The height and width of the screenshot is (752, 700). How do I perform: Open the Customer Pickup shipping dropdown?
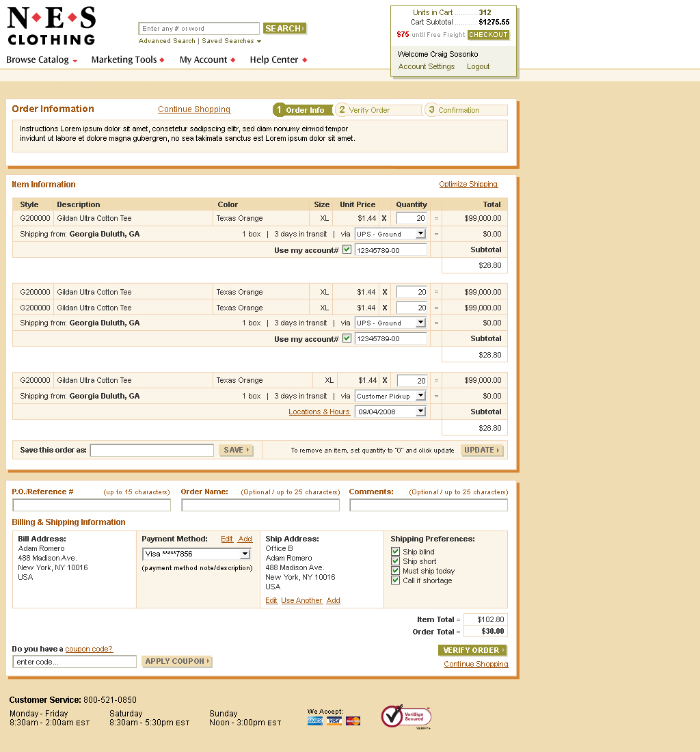tap(390, 396)
